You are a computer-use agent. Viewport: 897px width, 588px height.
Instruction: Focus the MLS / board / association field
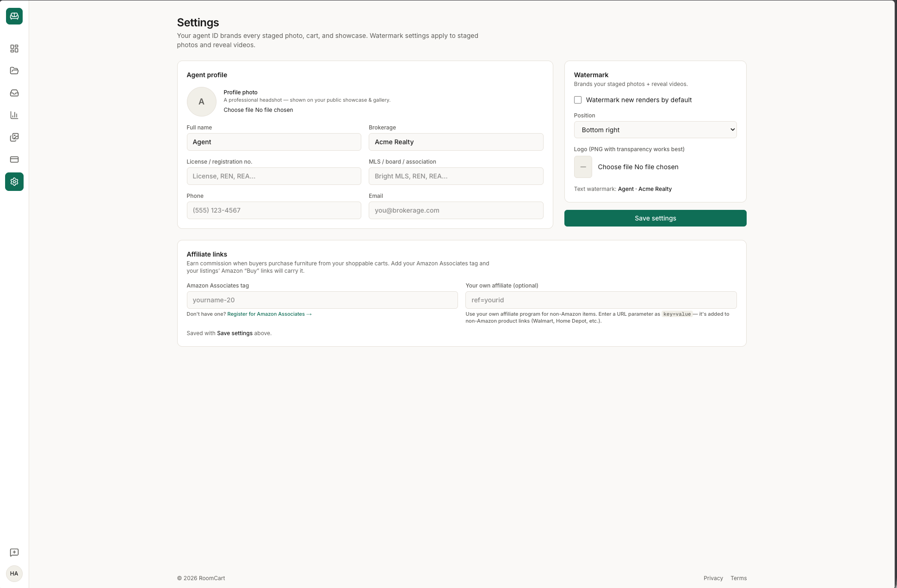[456, 176]
